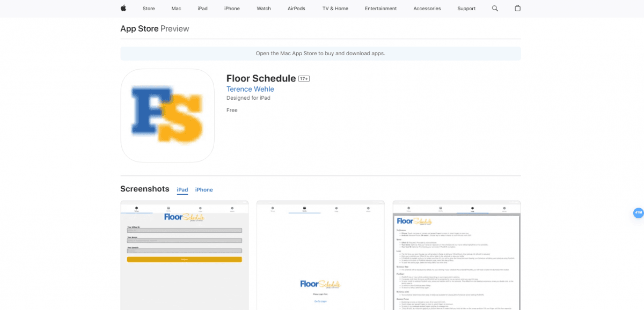Image resolution: width=644 pixels, height=310 pixels.
Task: Go to the iPad menu item
Action: coord(202,9)
